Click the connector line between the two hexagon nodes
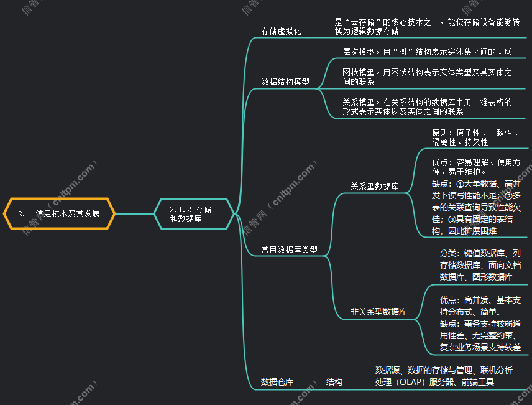This screenshot has height=405, width=532. pyautogui.click(x=134, y=213)
